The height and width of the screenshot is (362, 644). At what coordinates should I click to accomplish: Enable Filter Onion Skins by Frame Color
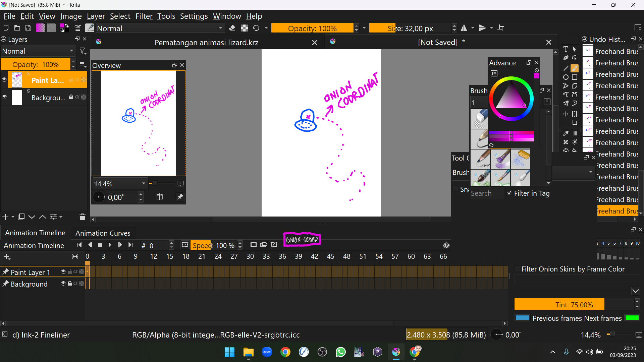coord(518,269)
